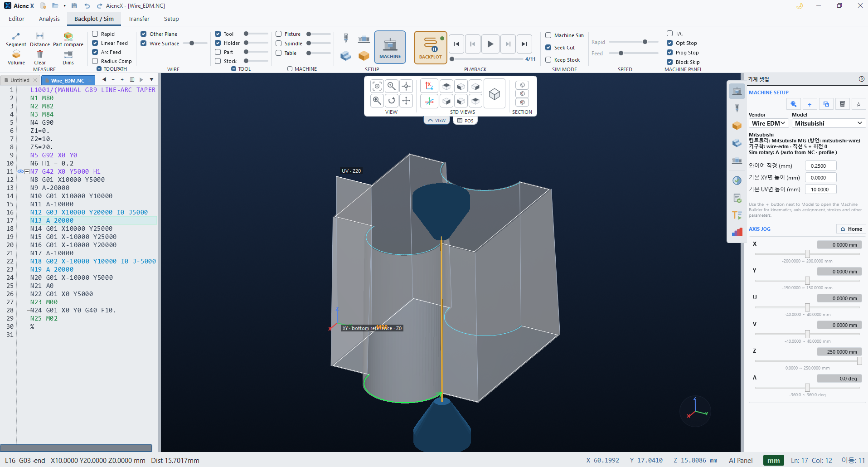Open the Transfer tab
This screenshot has width=868, height=467.
pos(139,19)
